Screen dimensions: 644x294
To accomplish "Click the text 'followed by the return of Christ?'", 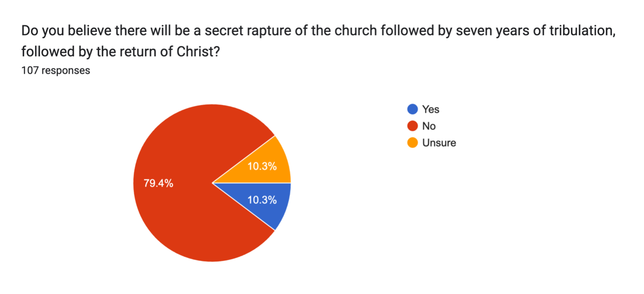I will click(120, 52).
